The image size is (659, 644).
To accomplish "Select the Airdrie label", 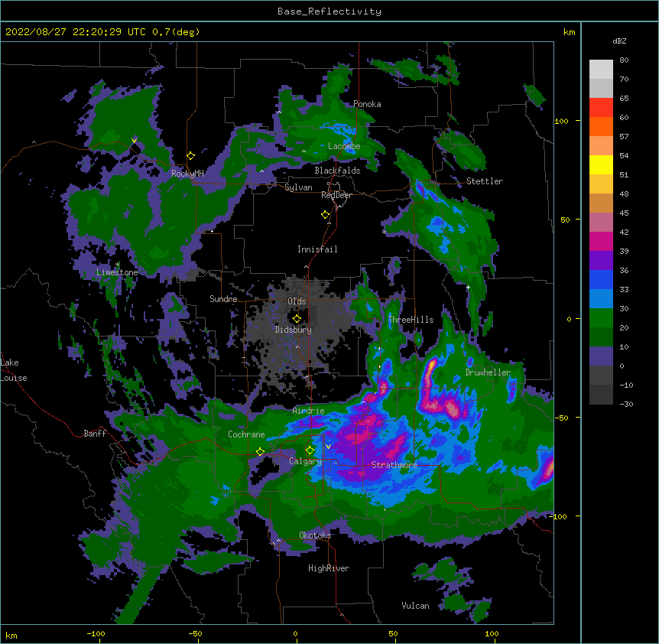I will click(x=309, y=411).
